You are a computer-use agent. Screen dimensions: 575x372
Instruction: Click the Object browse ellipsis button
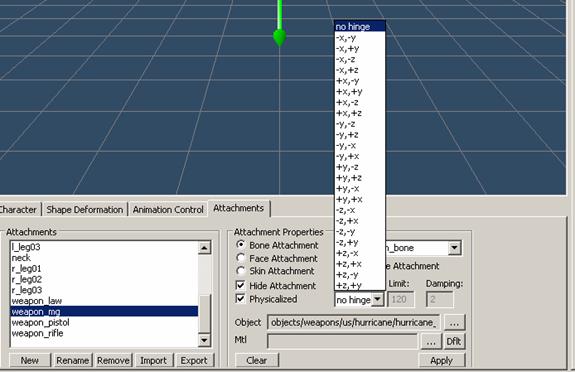tap(454, 322)
